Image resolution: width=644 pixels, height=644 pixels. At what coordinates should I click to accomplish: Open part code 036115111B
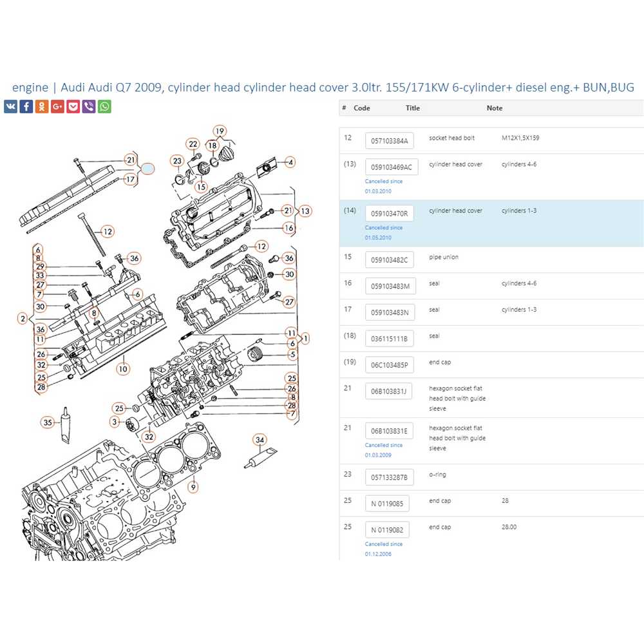(390, 339)
